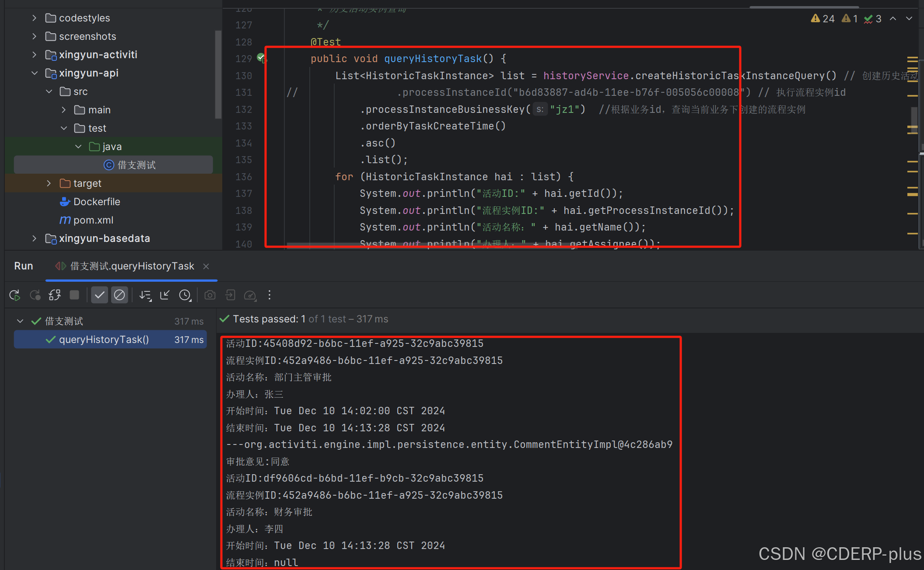Viewport: 924px width, 570px height.
Task: Click the Rerun test icon
Action: point(14,295)
